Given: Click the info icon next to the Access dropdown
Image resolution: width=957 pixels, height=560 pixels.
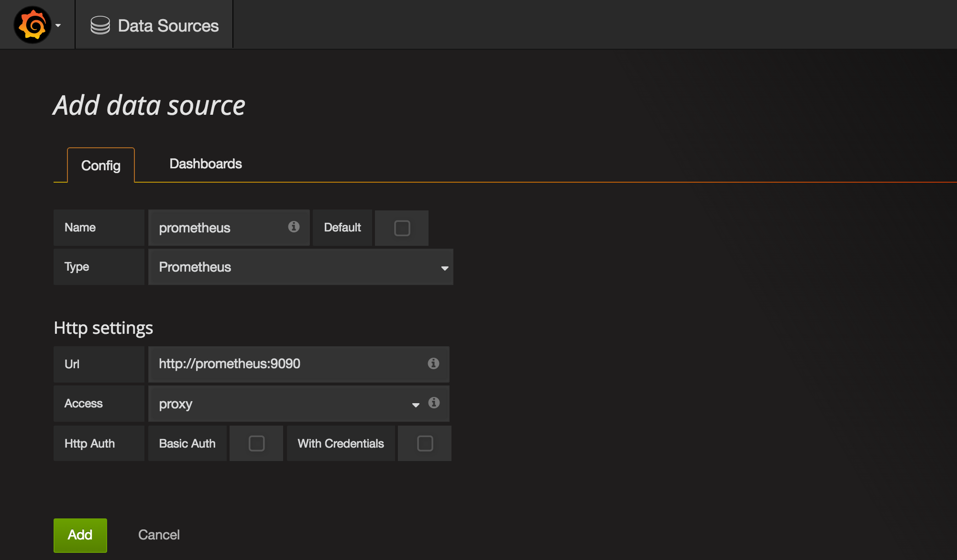Looking at the screenshot, I should coord(434,403).
